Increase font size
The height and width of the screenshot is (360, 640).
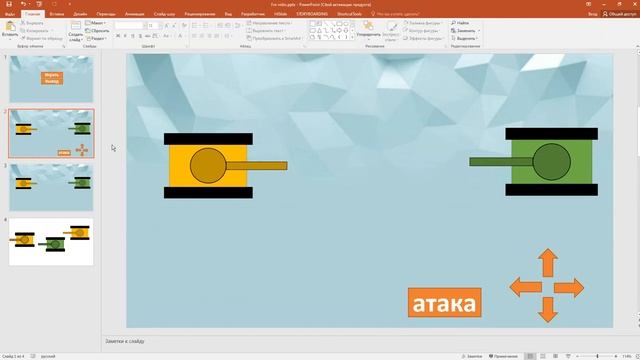click(x=167, y=26)
